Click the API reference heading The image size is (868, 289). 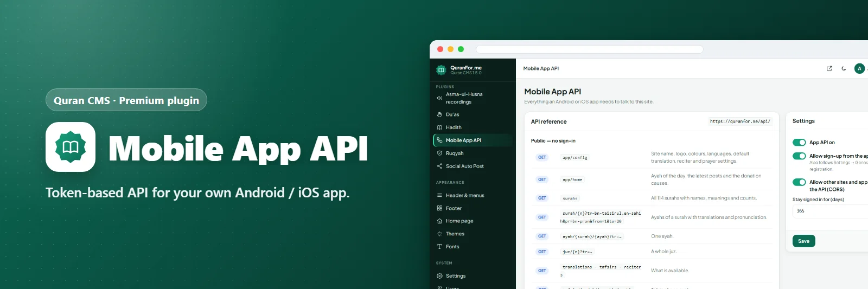pos(548,121)
